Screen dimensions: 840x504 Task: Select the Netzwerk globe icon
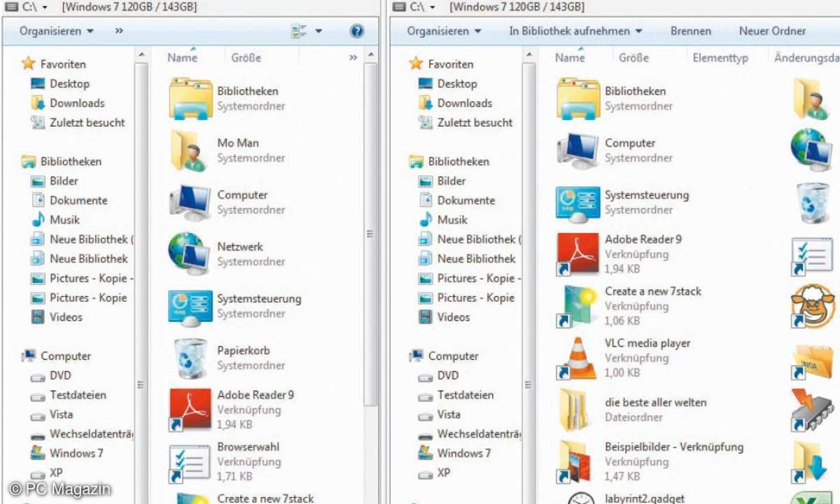coord(189,254)
